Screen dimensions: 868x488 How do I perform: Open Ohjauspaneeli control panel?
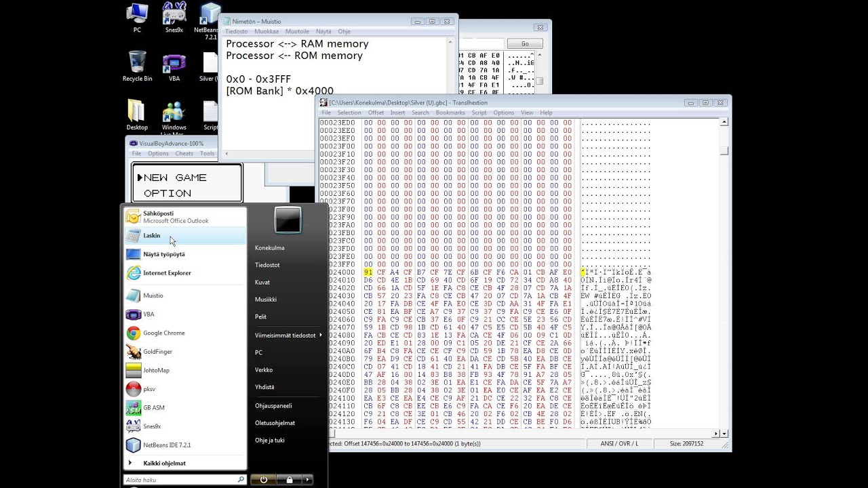[x=273, y=405]
